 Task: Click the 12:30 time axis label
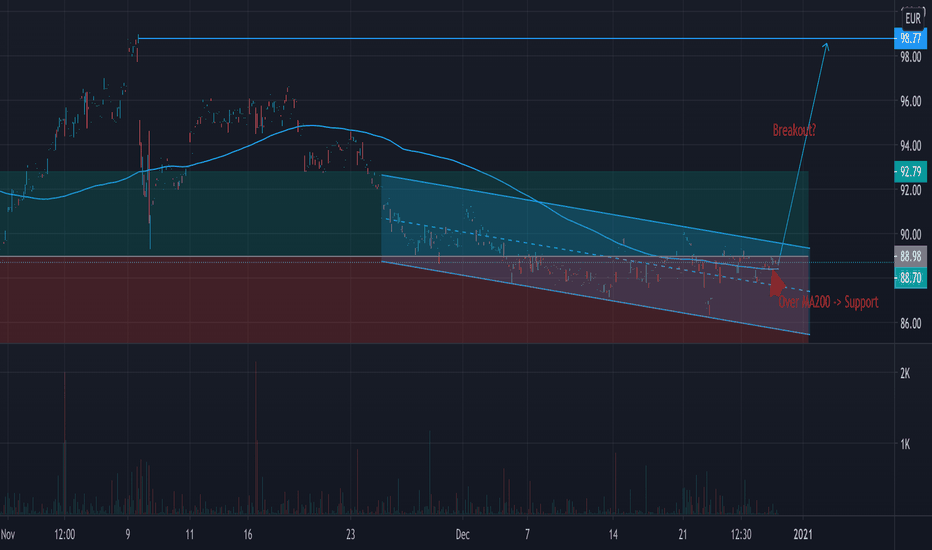(x=741, y=534)
